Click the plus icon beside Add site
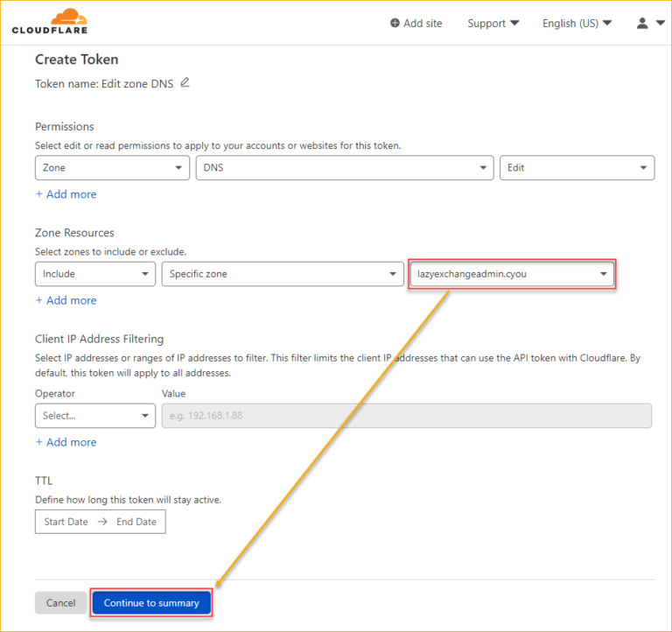The image size is (672, 632). click(395, 23)
